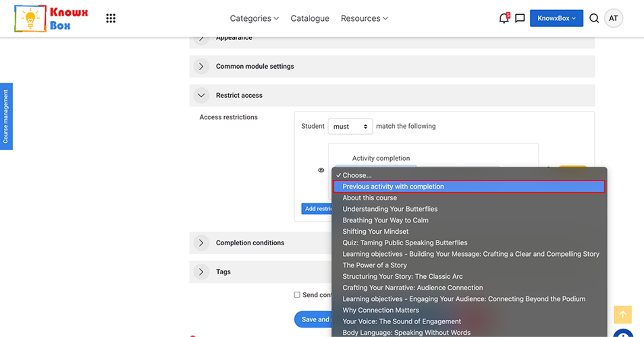Select 'Your Voice: The Sound of Engagement'
This screenshot has width=644, height=337.
coord(469,321)
